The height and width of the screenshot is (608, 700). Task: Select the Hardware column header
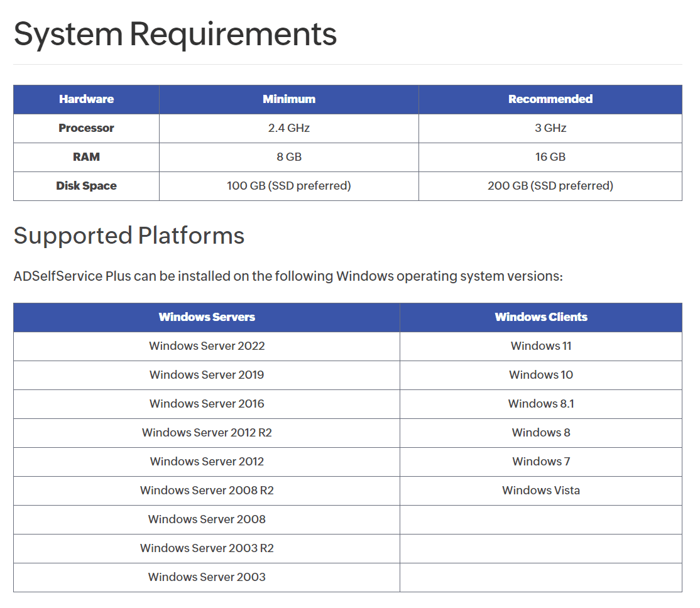click(86, 99)
